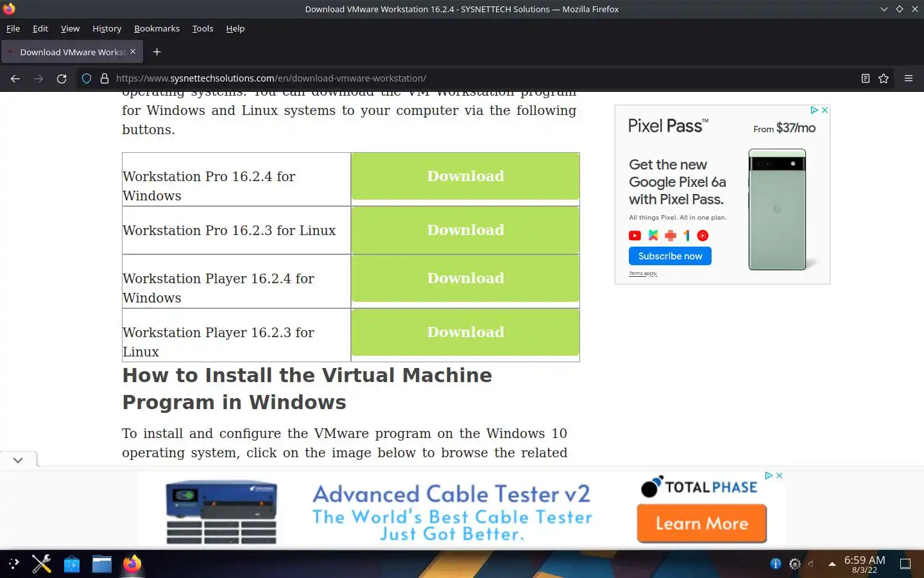Open the Tools menu

pos(203,28)
